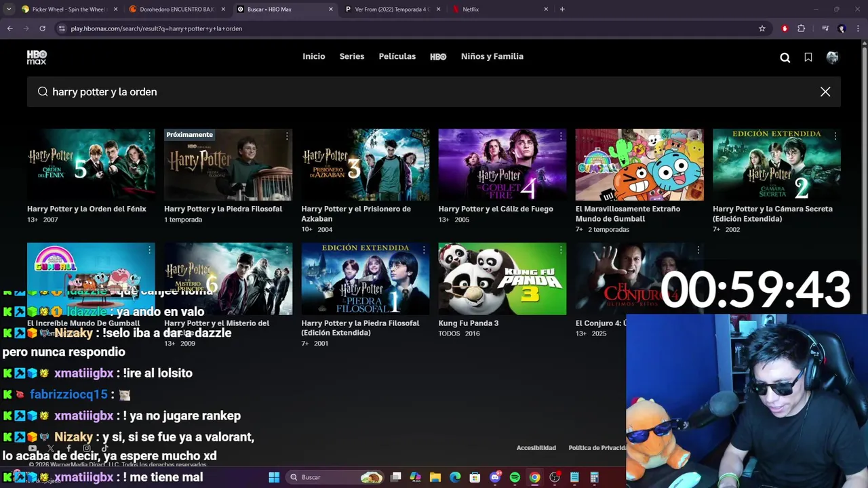Open a new browser tab with plus
This screenshot has height=488, width=868.
(x=562, y=9)
